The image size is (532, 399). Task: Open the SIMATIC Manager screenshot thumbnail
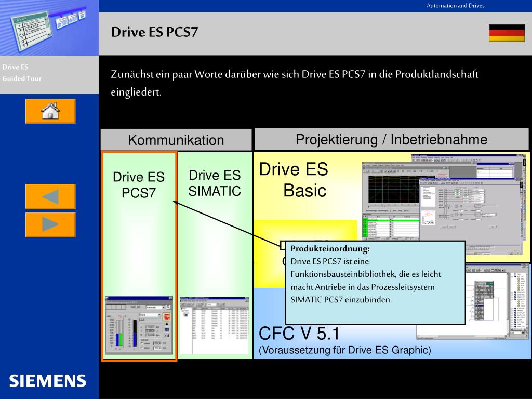pos(214,326)
